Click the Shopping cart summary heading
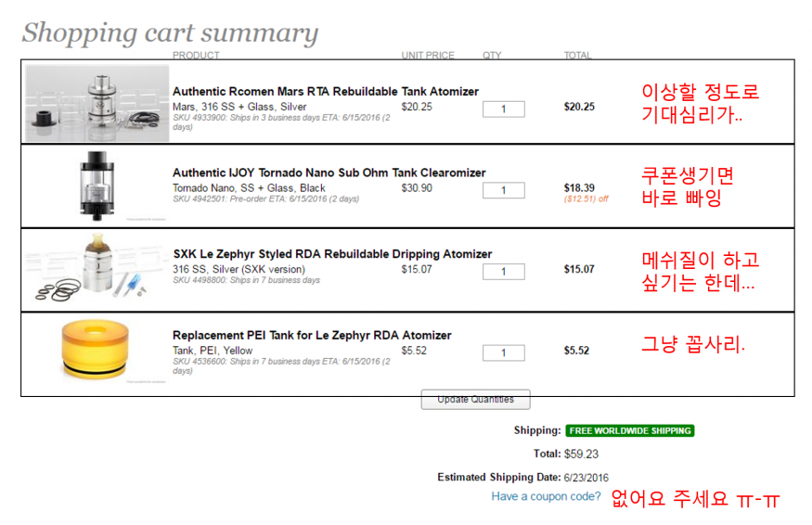 [x=170, y=33]
